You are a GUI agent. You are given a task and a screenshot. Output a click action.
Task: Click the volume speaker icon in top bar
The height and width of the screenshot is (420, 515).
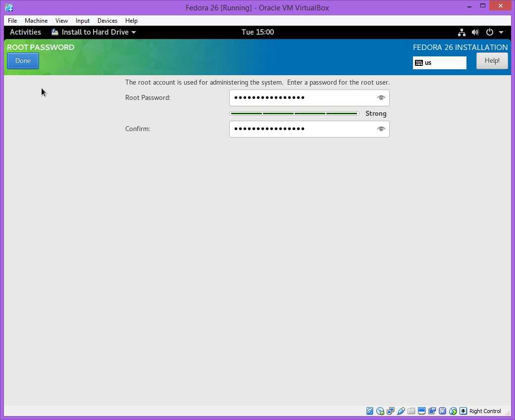pyautogui.click(x=475, y=32)
